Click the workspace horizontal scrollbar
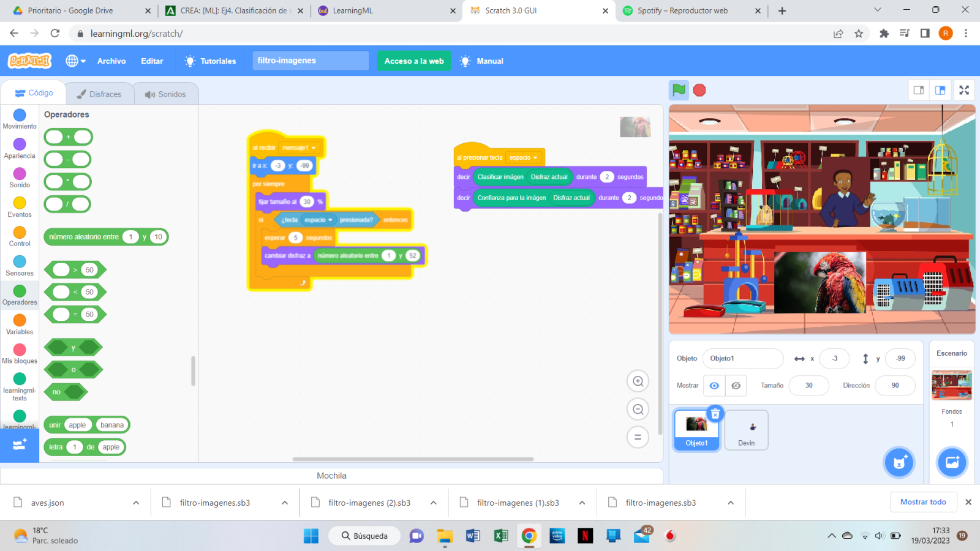Image resolution: width=980 pixels, height=551 pixels. (x=413, y=459)
